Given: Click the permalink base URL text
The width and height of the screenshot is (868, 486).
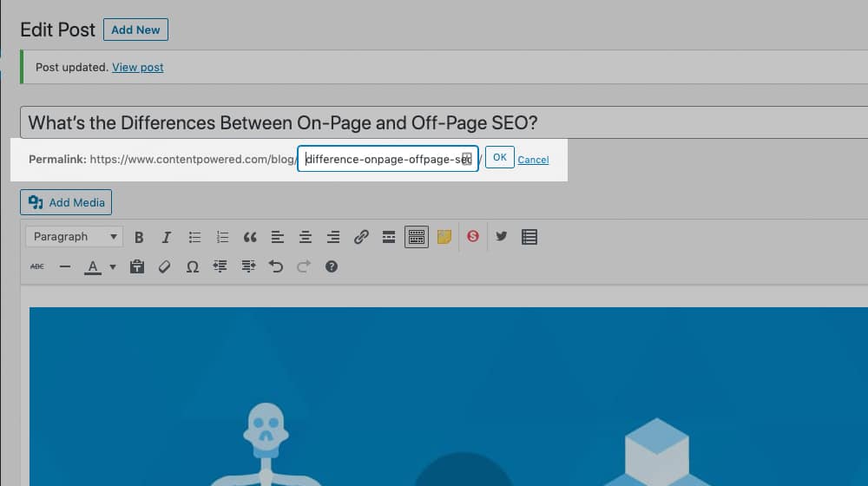Looking at the screenshot, I should point(194,160).
